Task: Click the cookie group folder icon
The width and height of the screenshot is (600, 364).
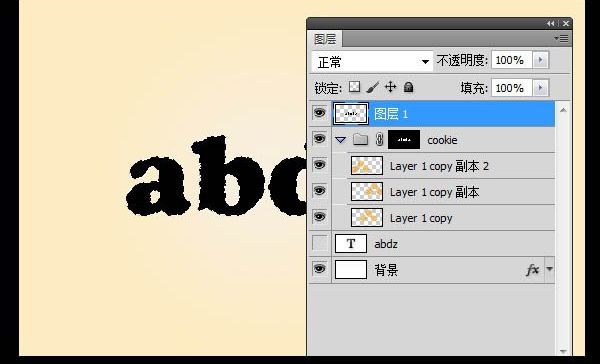Action: tap(360, 140)
